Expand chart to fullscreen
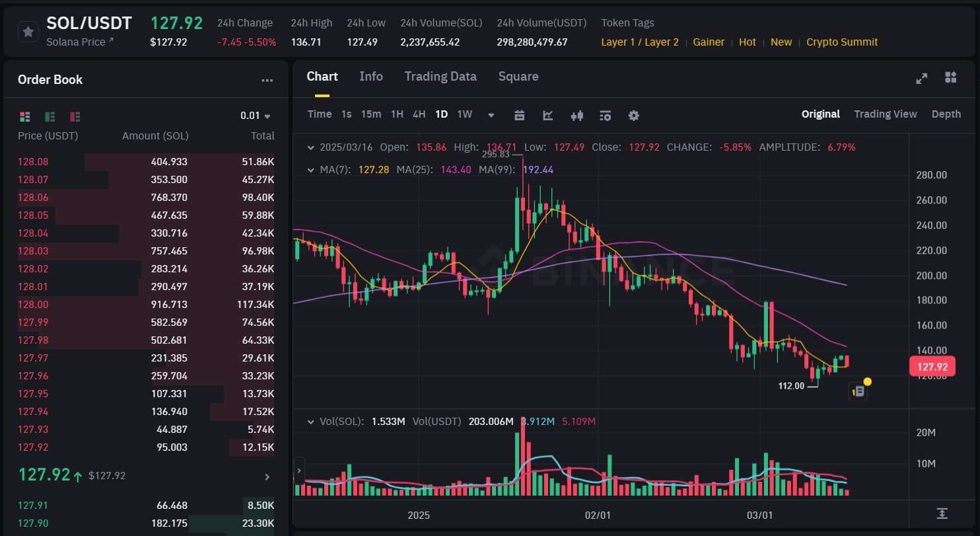The image size is (980, 536). [922, 78]
